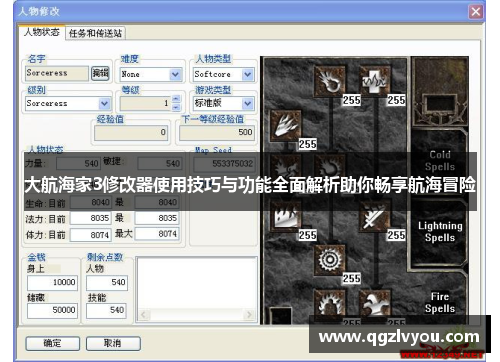Click the 确定 confirm button
This screenshot has width=500, height=362.
pos(53,343)
